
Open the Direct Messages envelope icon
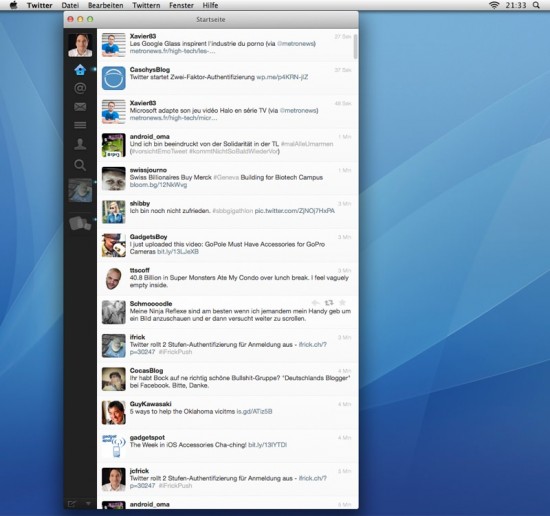click(x=80, y=107)
